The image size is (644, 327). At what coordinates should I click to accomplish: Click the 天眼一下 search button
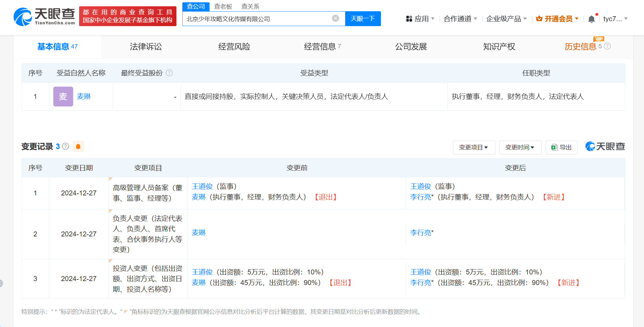[x=363, y=19]
